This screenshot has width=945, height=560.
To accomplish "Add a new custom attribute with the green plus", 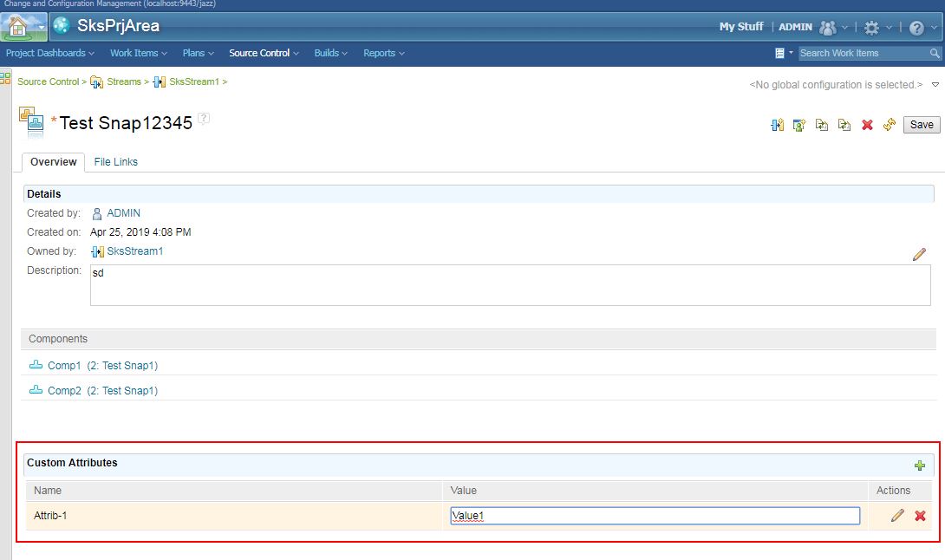I will (x=920, y=466).
